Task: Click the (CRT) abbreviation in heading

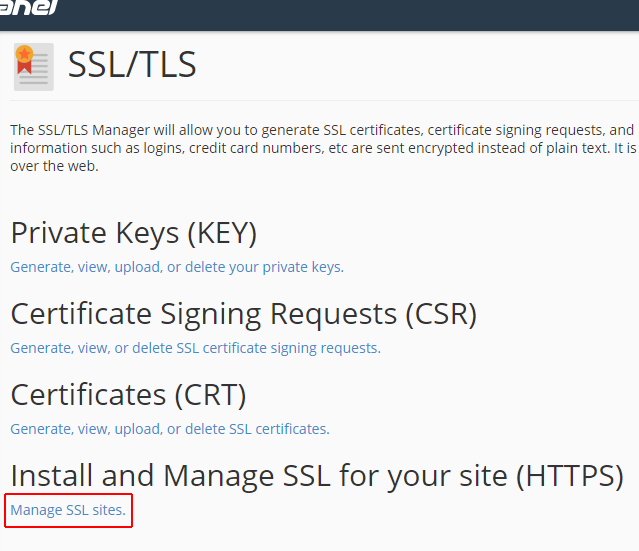Action: click(x=210, y=395)
